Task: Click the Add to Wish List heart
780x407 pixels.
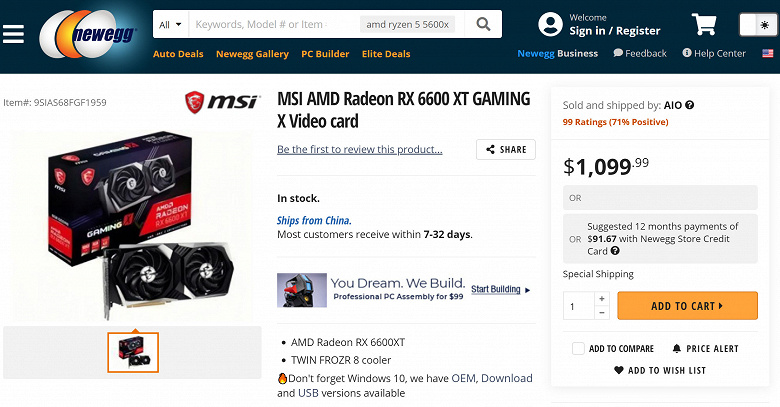Action: click(619, 370)
